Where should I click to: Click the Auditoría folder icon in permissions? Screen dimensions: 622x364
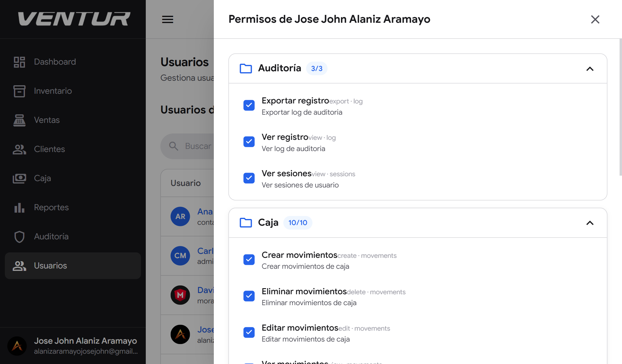246,69
